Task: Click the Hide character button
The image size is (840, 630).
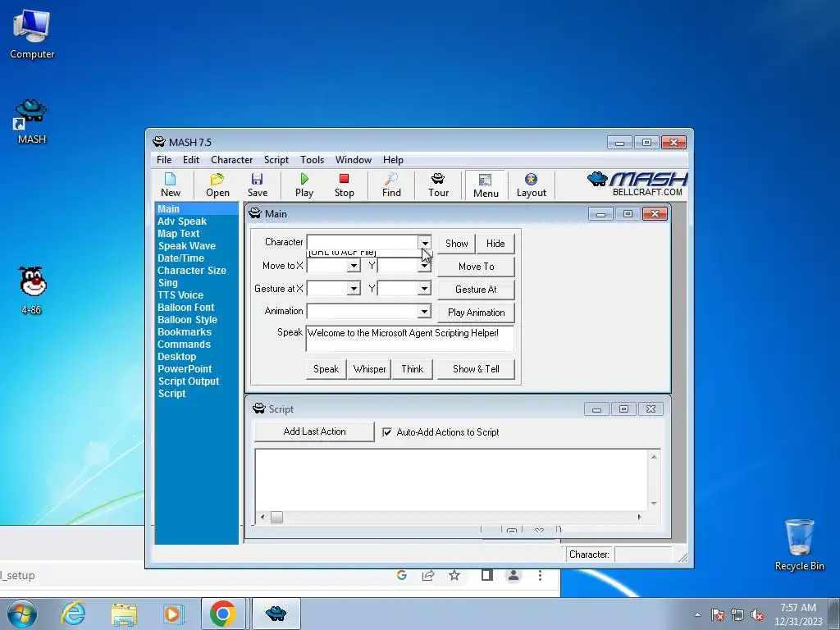Action: [495, 243]
